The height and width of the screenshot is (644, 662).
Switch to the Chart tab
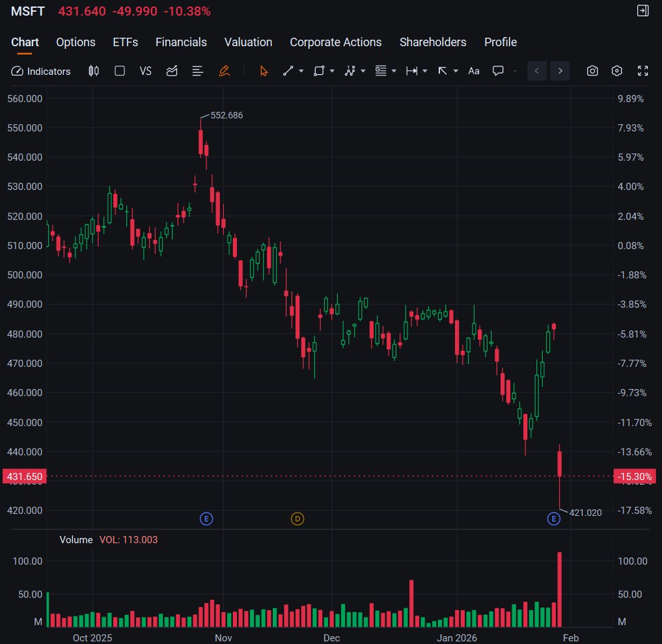pos(25,42)
